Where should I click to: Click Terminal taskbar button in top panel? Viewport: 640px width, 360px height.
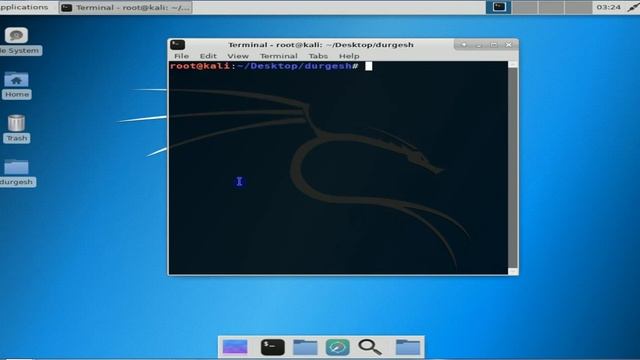pos(125,7)
